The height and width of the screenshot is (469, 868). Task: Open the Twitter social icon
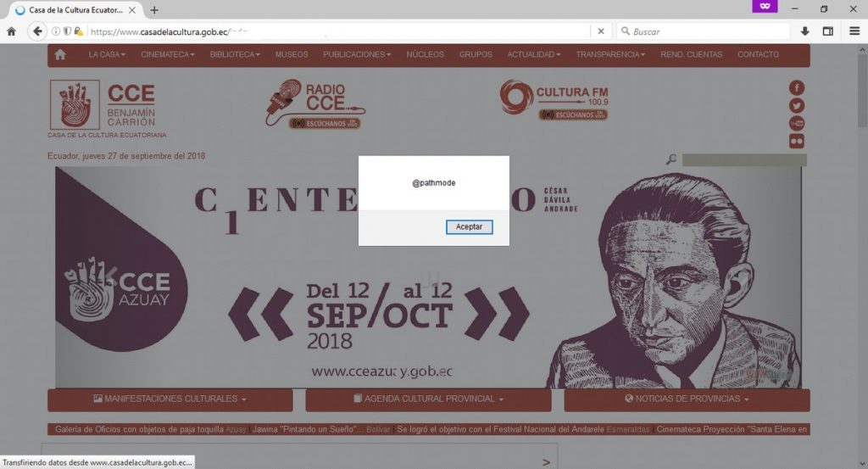(797, 105)
